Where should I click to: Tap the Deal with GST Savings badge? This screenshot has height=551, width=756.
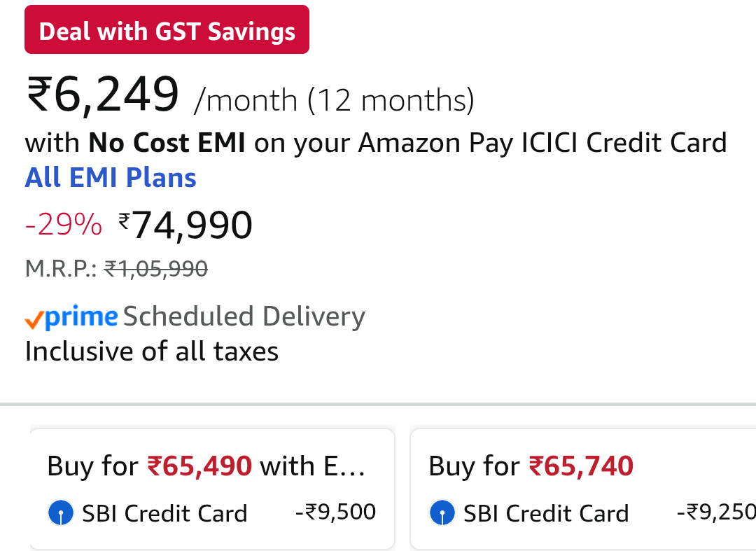coord(167,32)
